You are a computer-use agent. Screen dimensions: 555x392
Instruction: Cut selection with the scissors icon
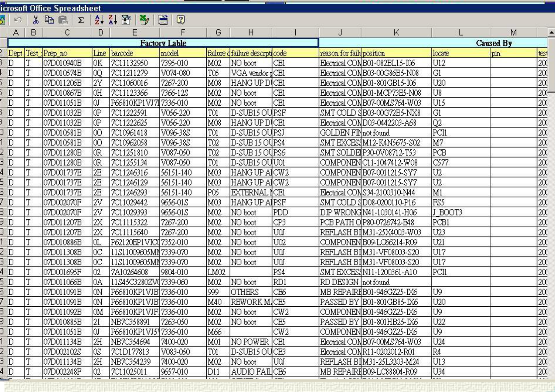point(36,20)
